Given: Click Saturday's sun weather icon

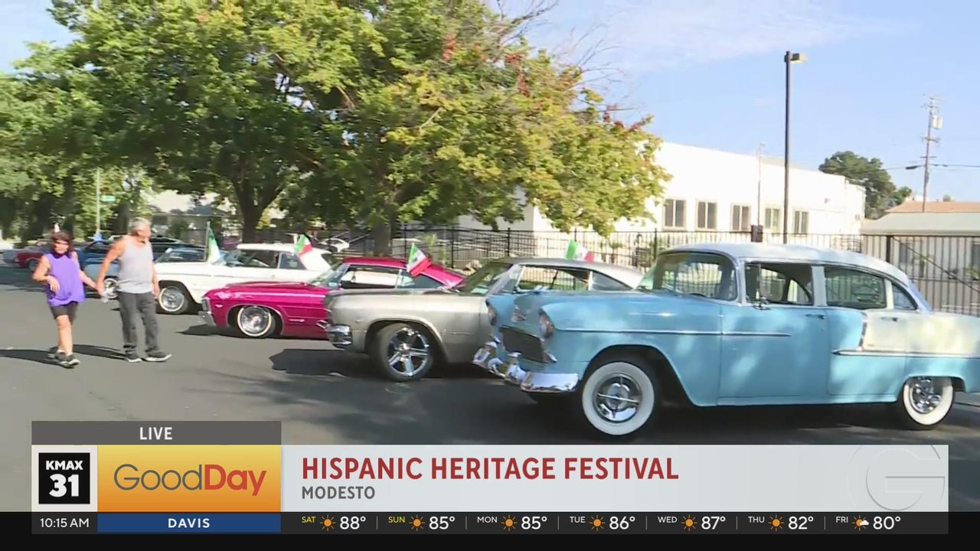Looking at the screenshot, I should [328, 523].
